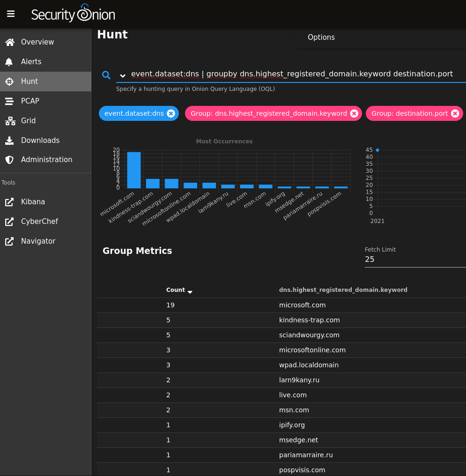Image resolution: width=466 pixels, height=476 pixels.
Task: Click larn9kany.ru in the table
Action: point(299,380)
